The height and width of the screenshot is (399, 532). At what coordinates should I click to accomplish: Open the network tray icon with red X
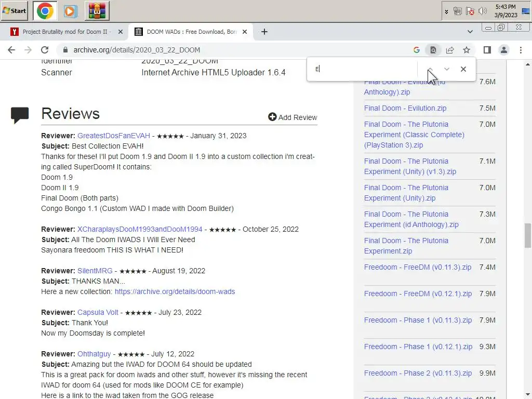click(470, 11)
